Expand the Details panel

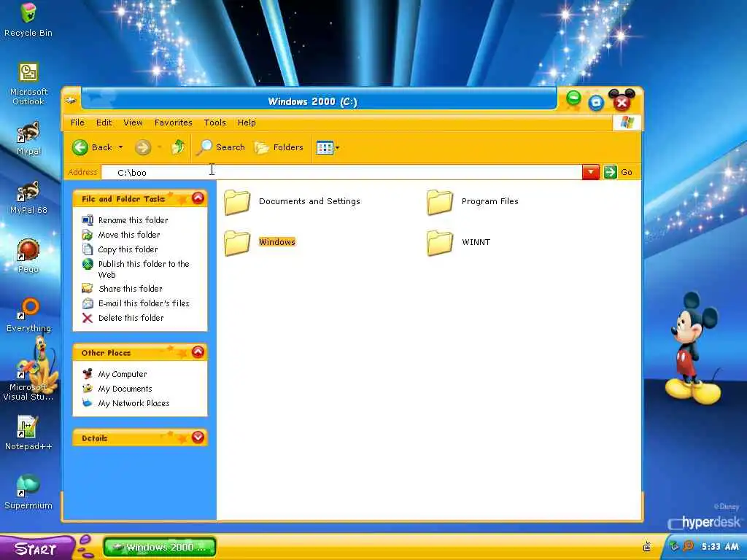[x=198, y=437]
